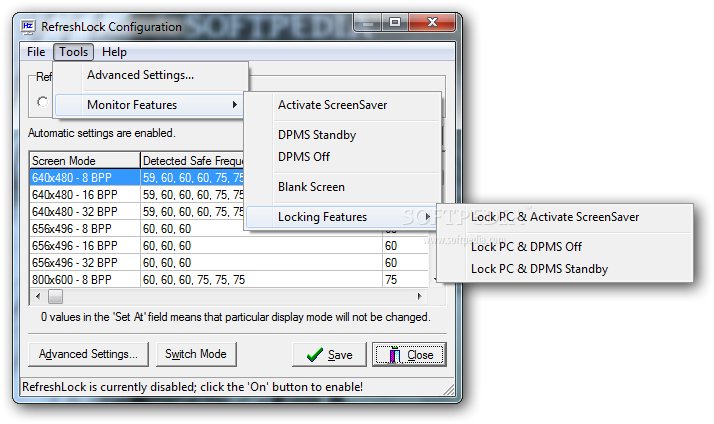Viewport: 714px width, 424px height.
Task: Open the File menu
Action: coord(36,52)
